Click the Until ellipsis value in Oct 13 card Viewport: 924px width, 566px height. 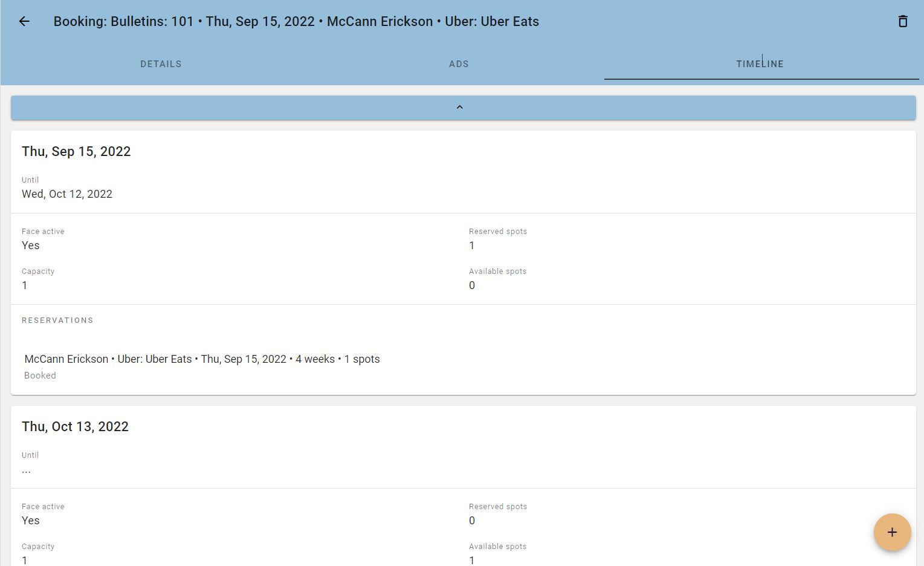(x=26, y=470)
